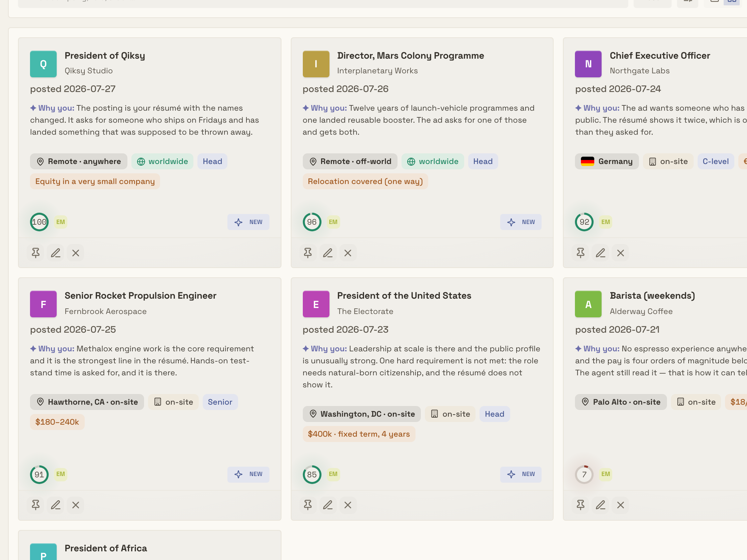The image size is (747, 560).
Task: Dismiss the Director, Mars Colony Programme card
Action: tap(348, 253)
